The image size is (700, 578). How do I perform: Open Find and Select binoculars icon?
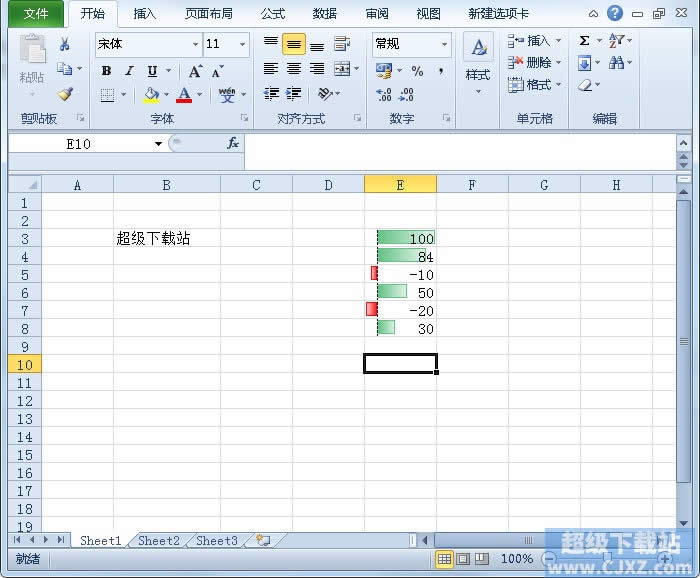(x=617, y=62)
